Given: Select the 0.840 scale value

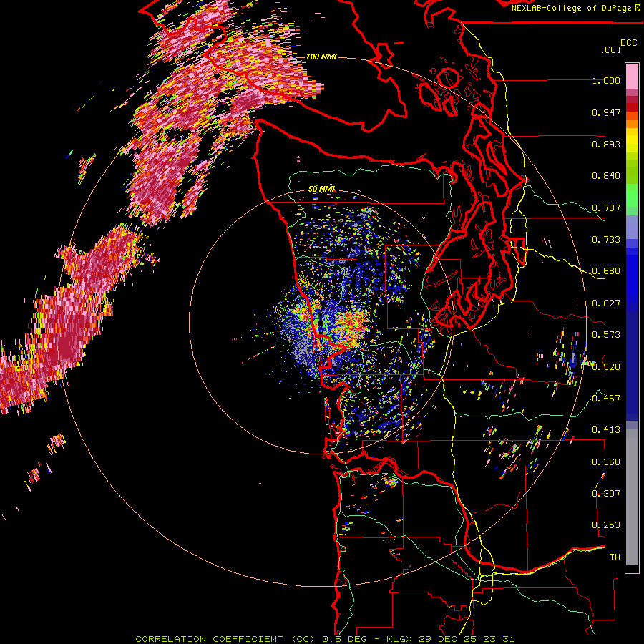Looking at the screenshot, I should tap(606, 176).
